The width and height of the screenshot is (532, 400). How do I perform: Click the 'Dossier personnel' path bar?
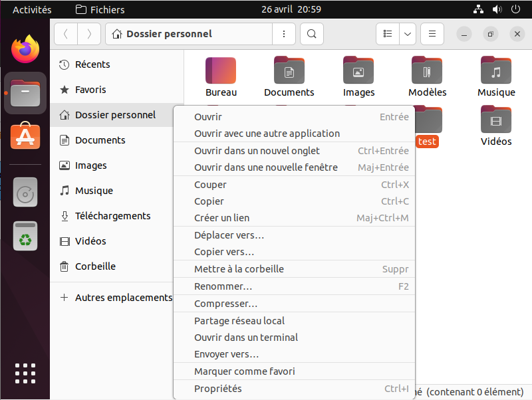[189, 34]
